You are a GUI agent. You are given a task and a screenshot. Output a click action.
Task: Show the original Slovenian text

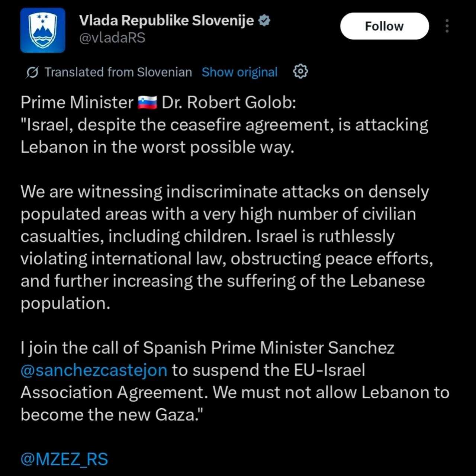click(239, 72)
